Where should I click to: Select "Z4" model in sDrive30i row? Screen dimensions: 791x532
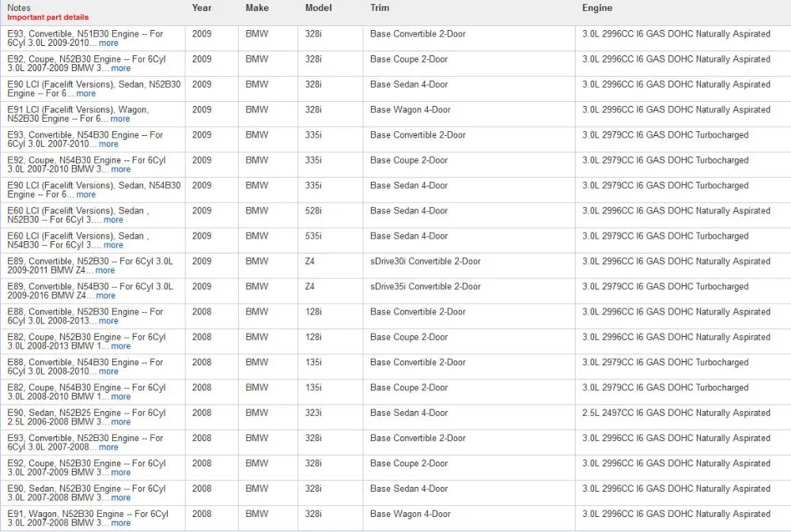310,261
